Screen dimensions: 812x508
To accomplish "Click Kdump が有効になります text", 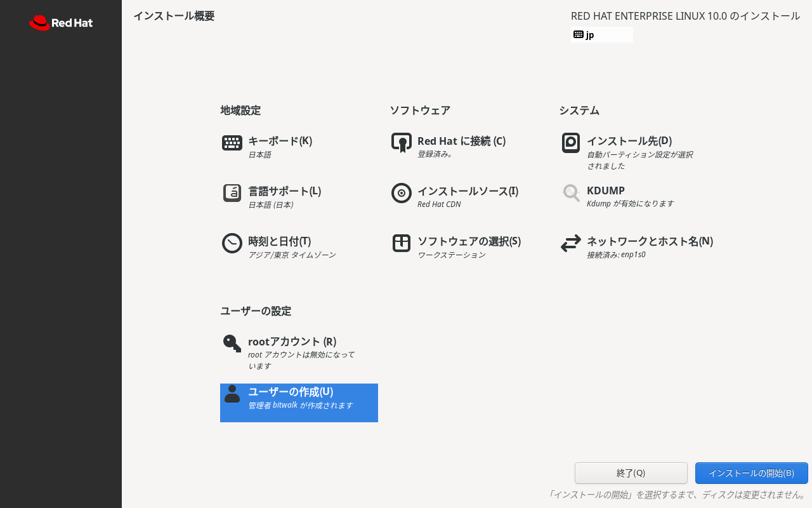I will 630,204.
